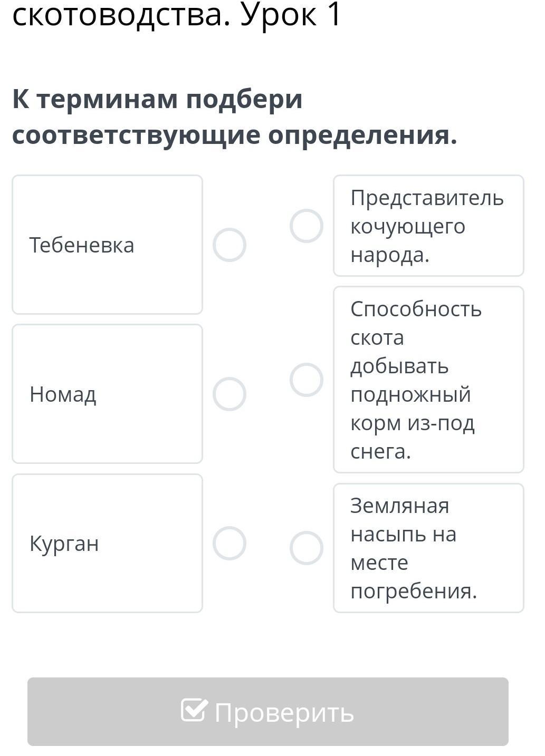Tap the word 'Курган' text
Viewport: 545px width, 756px height.
[x=64, y=544]
